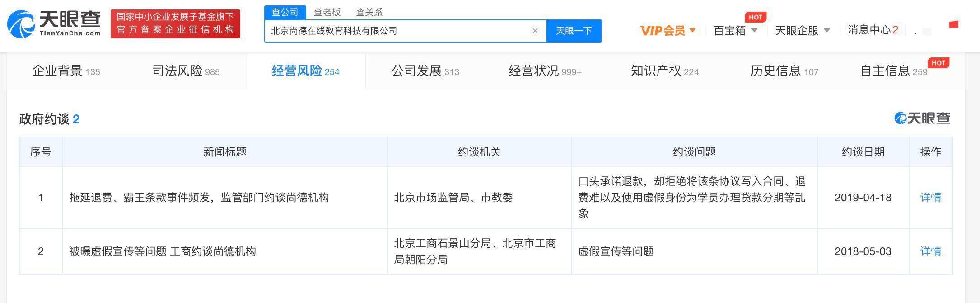Clear the search box text
Screen dimensions: 980x303
535,31
